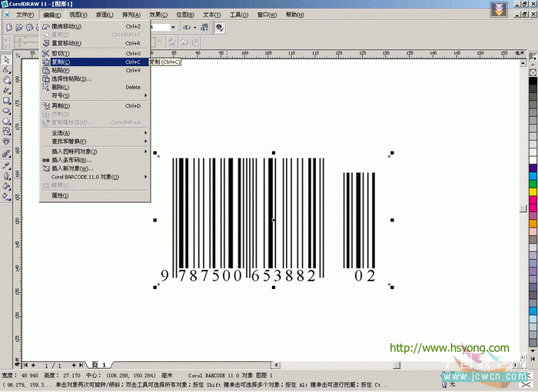
Task: Click the 页 1 page tab
Action: pos(99,365)
